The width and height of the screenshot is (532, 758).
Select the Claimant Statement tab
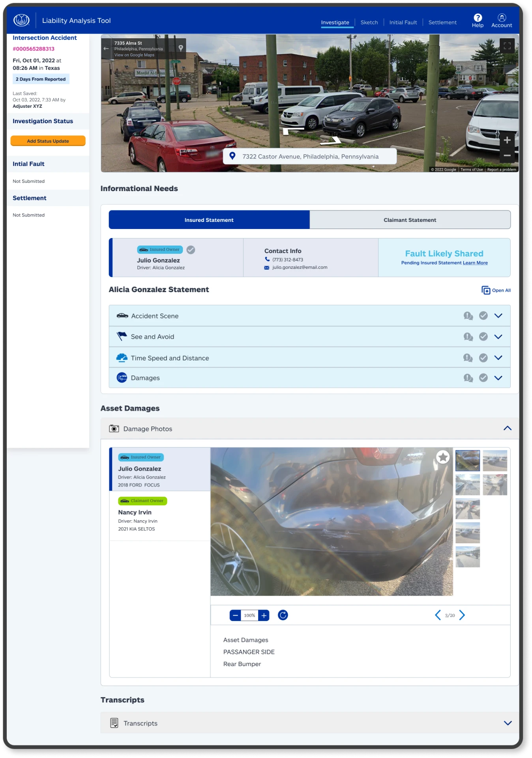pyautogui.click(x=410, y=220)
